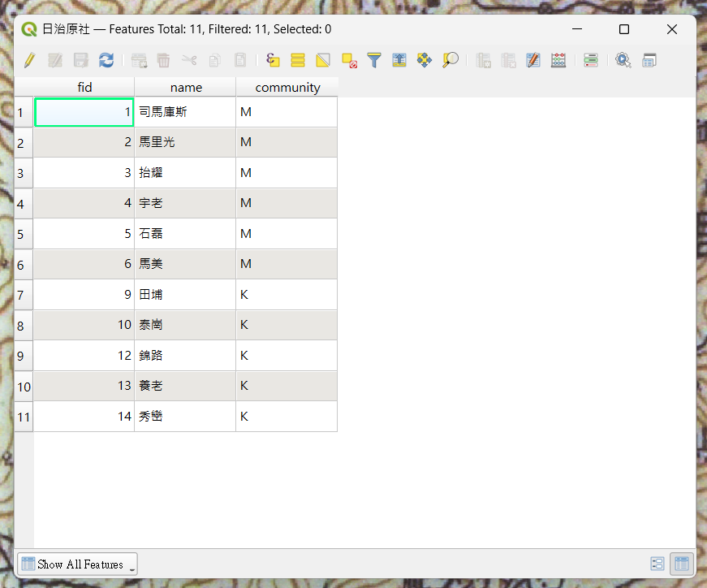Dock the attribute table window
Screen dimensions: 707x588
649,60
